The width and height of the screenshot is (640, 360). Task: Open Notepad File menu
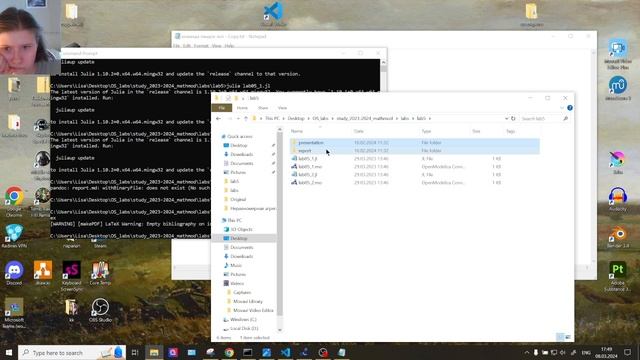(x=176, y=46)
